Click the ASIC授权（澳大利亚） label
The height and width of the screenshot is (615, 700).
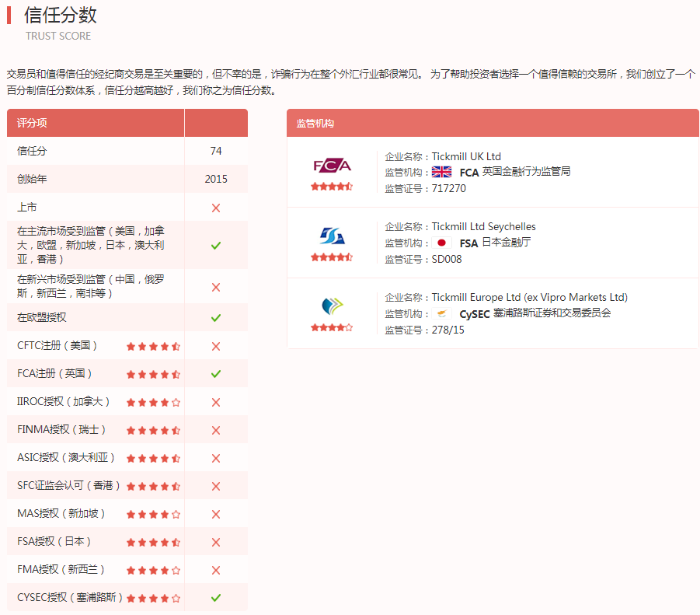point(65,458)
